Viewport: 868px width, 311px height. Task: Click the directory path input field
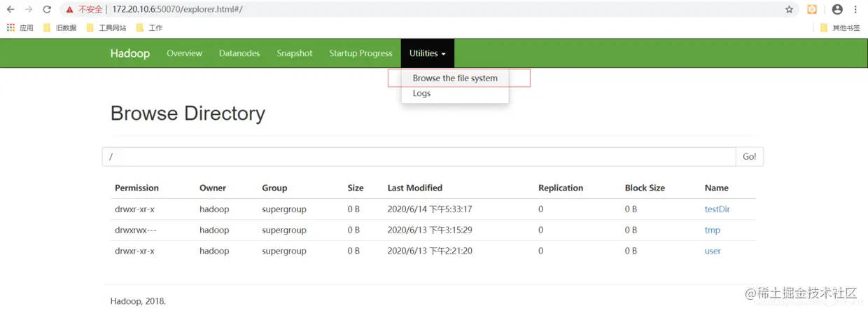[419, 157]
